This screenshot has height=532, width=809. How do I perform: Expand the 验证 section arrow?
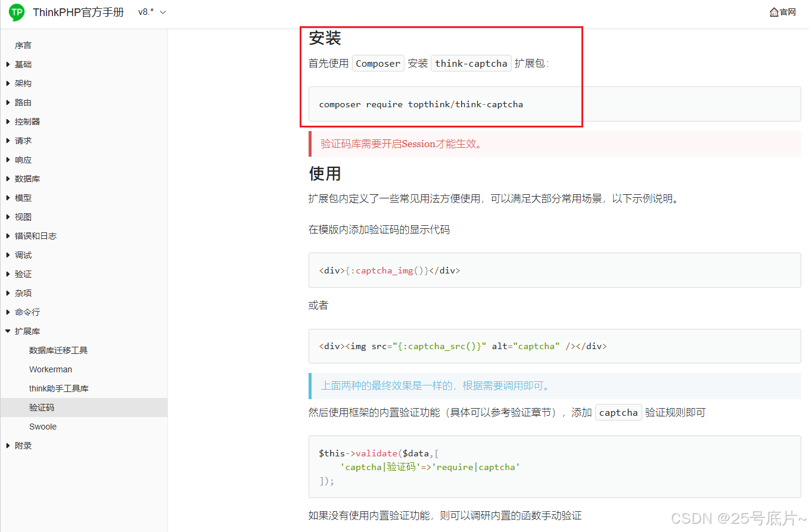coord(8,274)
